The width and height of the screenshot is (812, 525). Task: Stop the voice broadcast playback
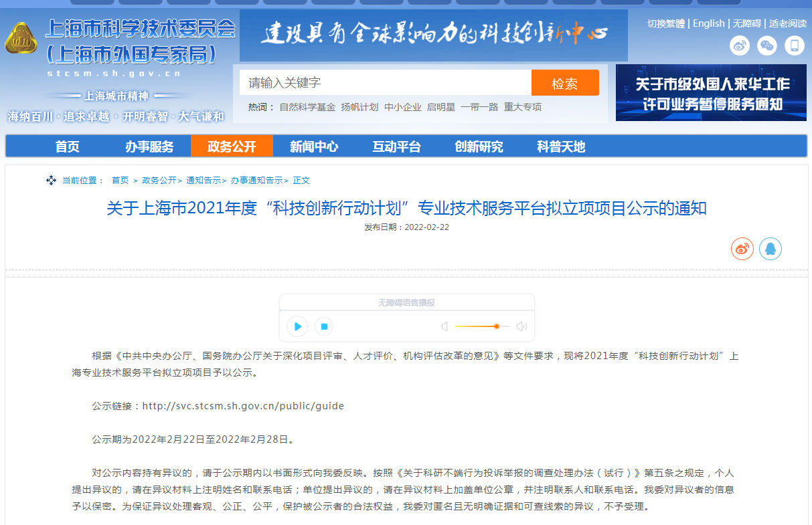click(324, 326)
